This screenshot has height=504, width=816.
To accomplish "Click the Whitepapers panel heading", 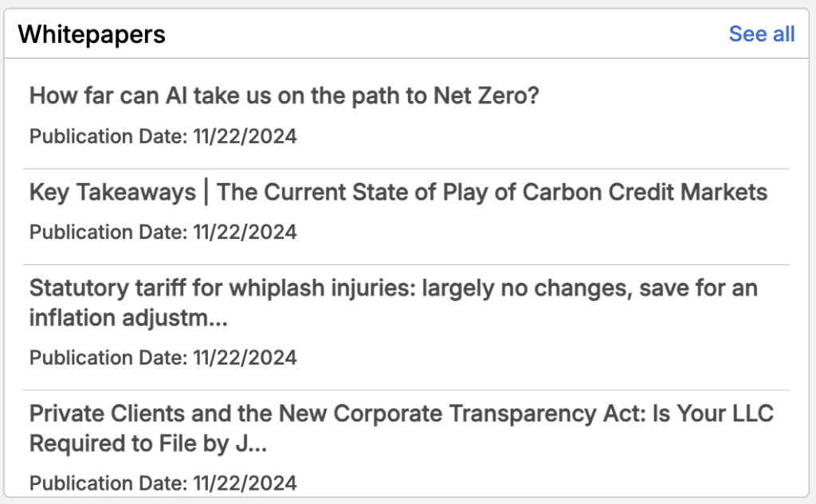I will [x=92, y=33].
